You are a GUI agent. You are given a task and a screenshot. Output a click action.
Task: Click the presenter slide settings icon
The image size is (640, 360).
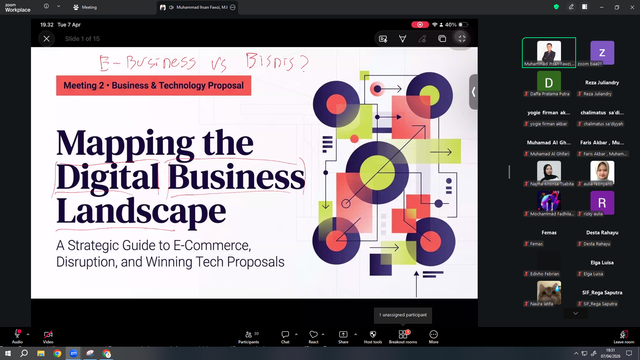click(383, 39)
